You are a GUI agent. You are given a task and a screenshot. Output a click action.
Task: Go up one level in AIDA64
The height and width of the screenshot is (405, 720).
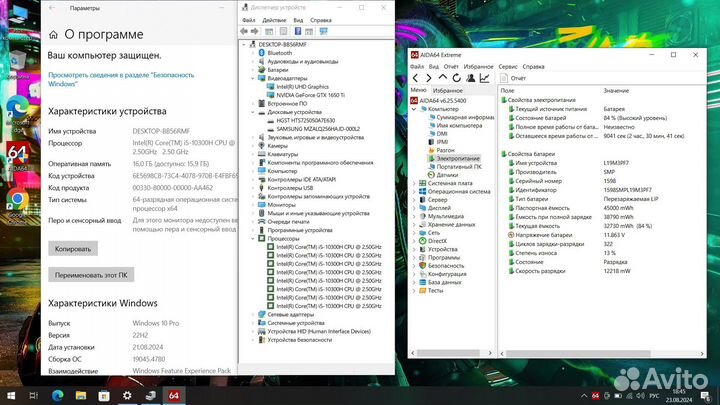(443, 78)
